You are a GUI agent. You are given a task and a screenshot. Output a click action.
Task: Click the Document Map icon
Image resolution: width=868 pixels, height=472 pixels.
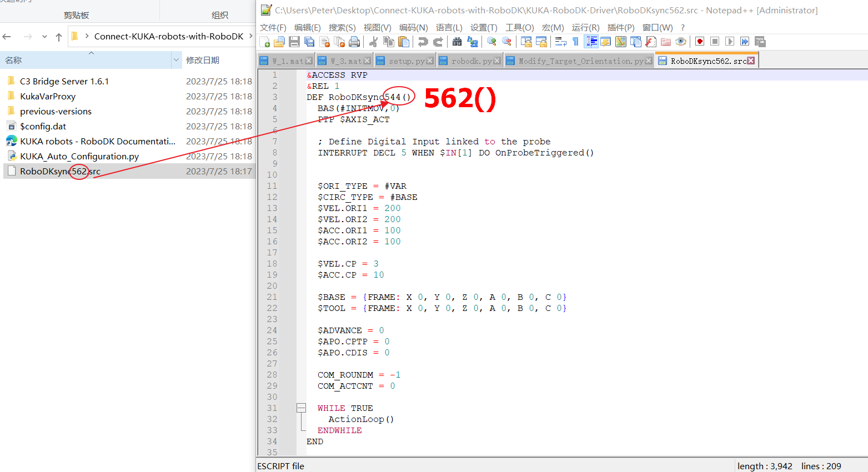click(x=621, y=42)
